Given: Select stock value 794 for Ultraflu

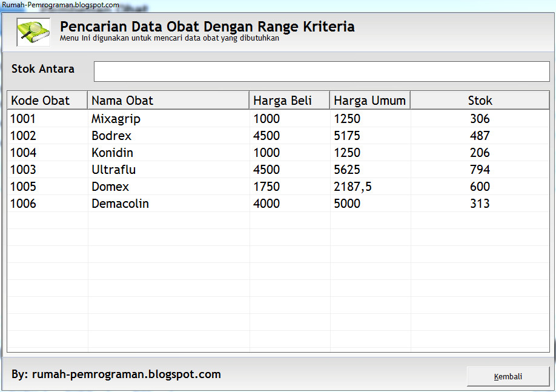Looking at the screenshot, I should pos(480,170).
